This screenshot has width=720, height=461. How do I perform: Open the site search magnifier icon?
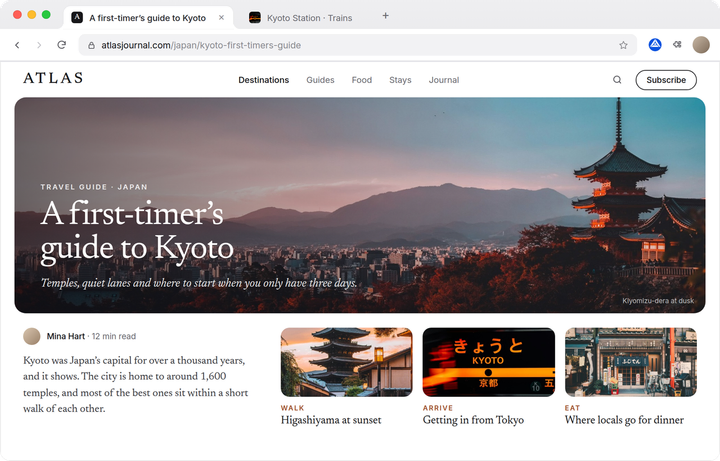617,80
